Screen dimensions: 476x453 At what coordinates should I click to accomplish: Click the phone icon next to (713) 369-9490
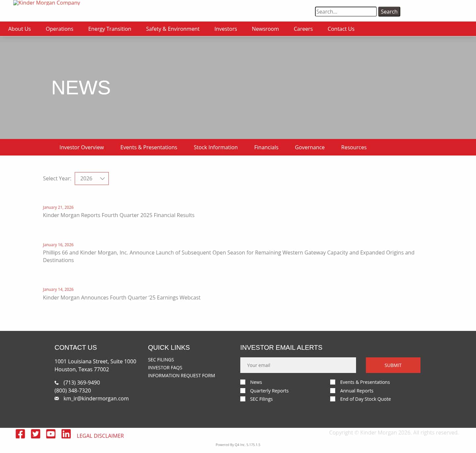click(57, 383)
